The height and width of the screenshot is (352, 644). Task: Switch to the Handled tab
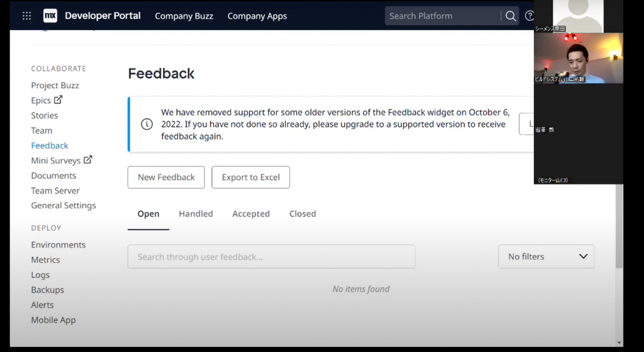(x=196, y=214)
